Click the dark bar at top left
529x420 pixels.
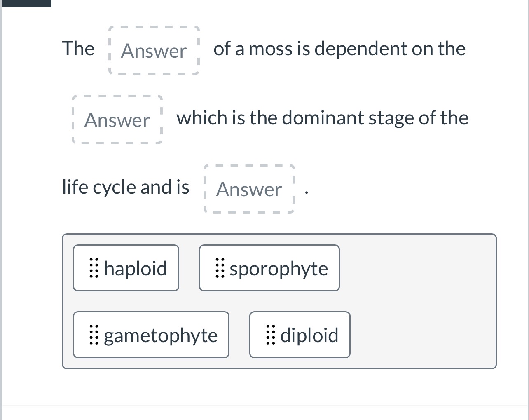[26, 3]
